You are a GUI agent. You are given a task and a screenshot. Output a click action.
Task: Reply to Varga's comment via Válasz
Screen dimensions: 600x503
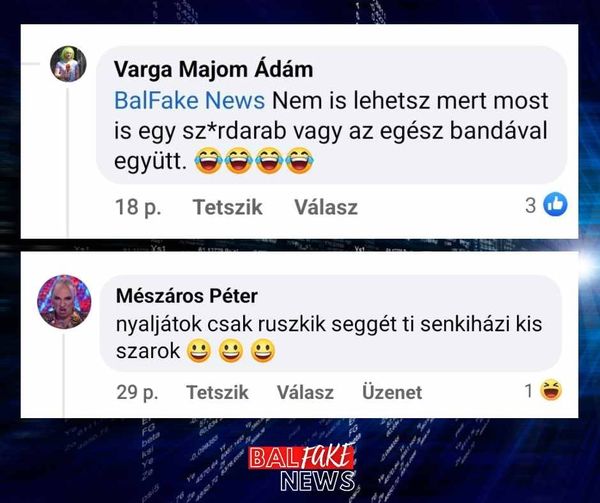tap(326, 207)
